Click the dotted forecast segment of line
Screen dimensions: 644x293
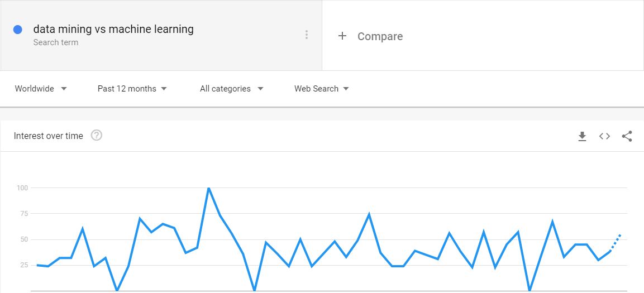pyautogui.click(x=616, y=243)
